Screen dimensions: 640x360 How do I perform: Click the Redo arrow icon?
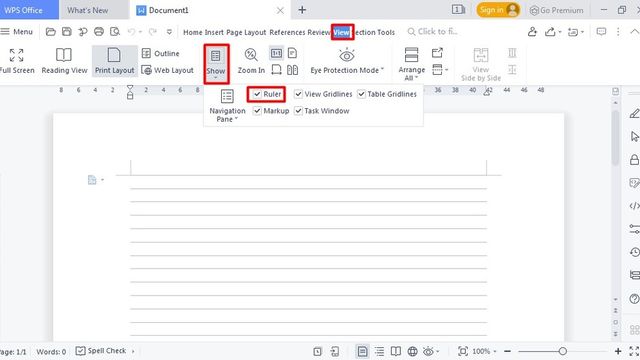tap(153, 32)
